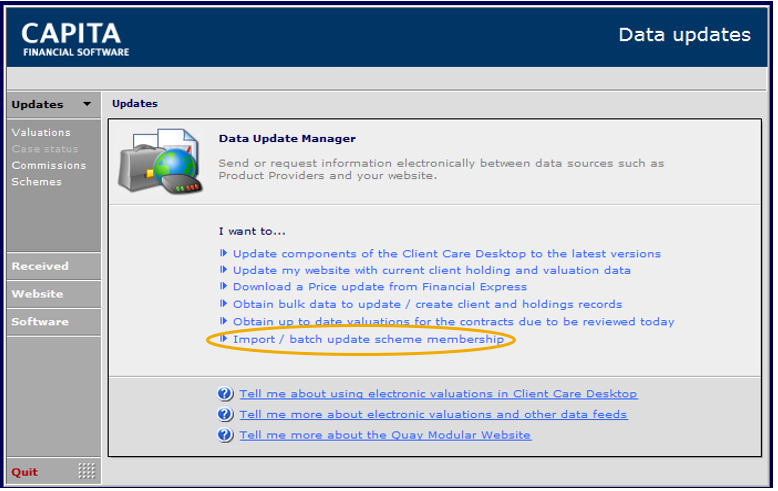Image resolution: width=778 pixels, height=491 pixels.
Task: Click the Updates breadcrumb heading
Action: coord(135,104)
